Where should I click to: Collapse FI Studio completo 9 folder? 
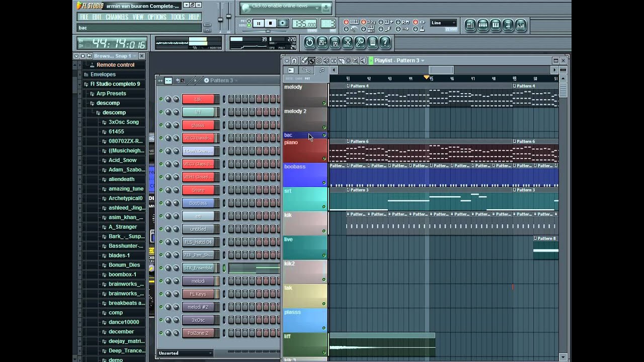tap(115, 84)
